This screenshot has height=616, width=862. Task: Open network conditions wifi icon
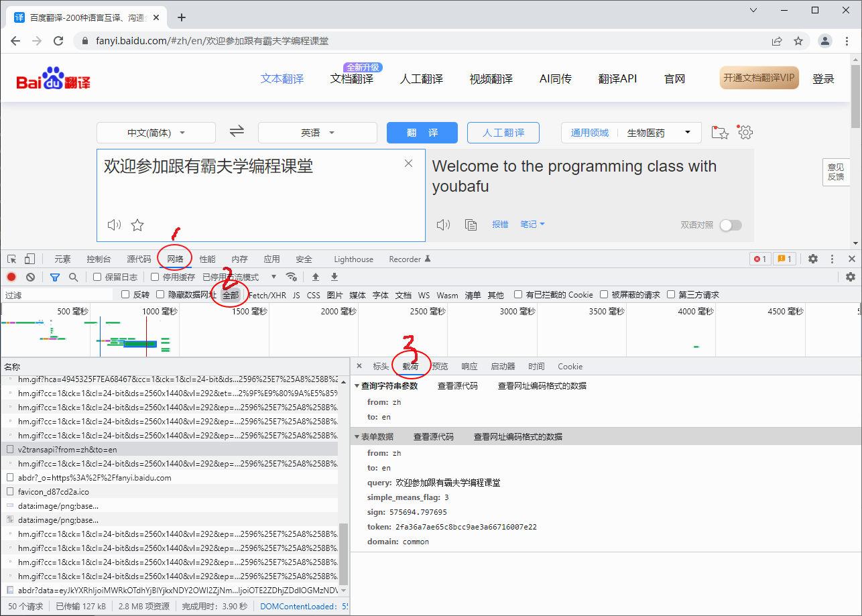tap(291, 277)
